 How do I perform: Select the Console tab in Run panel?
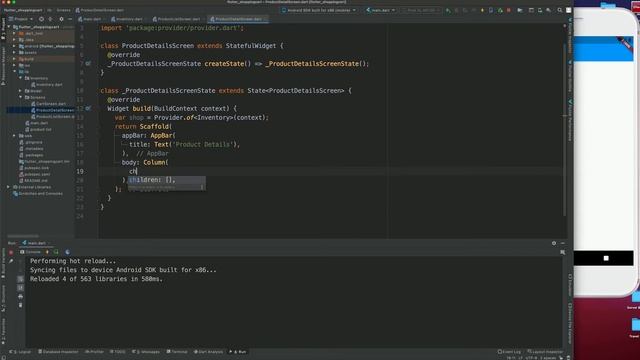(x=31, y=252)
